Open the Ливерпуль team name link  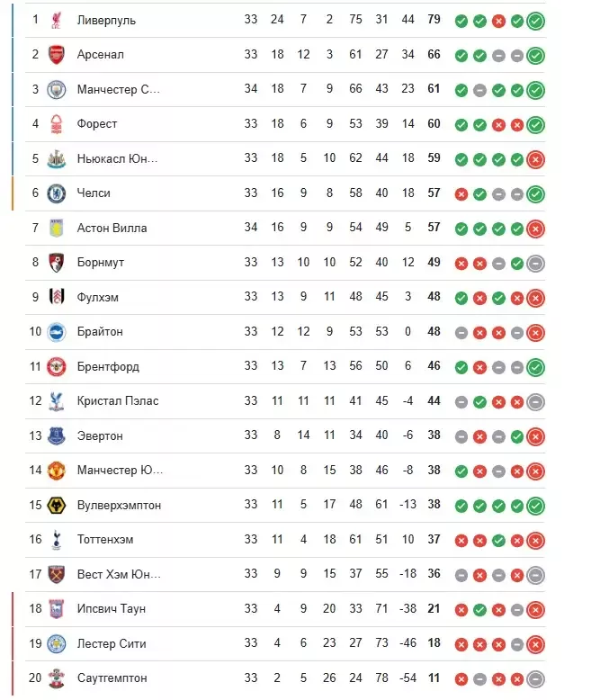click(106, 20)
